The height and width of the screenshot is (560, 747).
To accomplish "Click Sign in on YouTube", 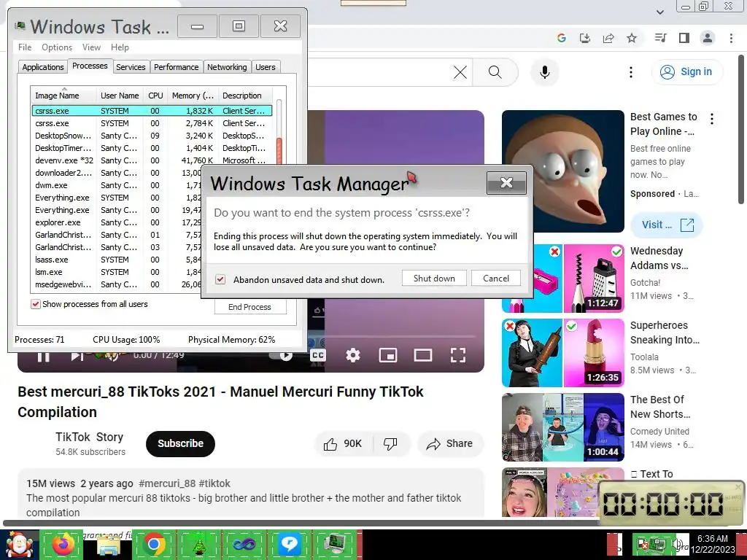I will [x=686, y=72].
